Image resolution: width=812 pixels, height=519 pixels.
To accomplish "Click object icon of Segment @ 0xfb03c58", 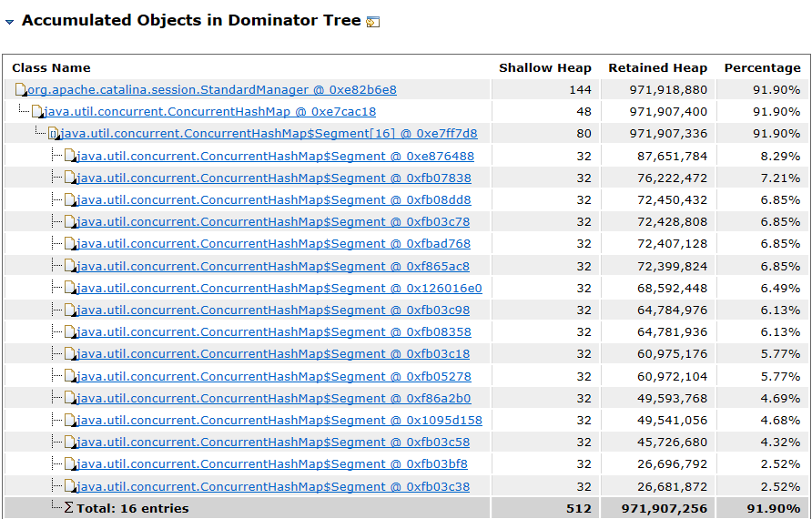I will pos(70,443).
